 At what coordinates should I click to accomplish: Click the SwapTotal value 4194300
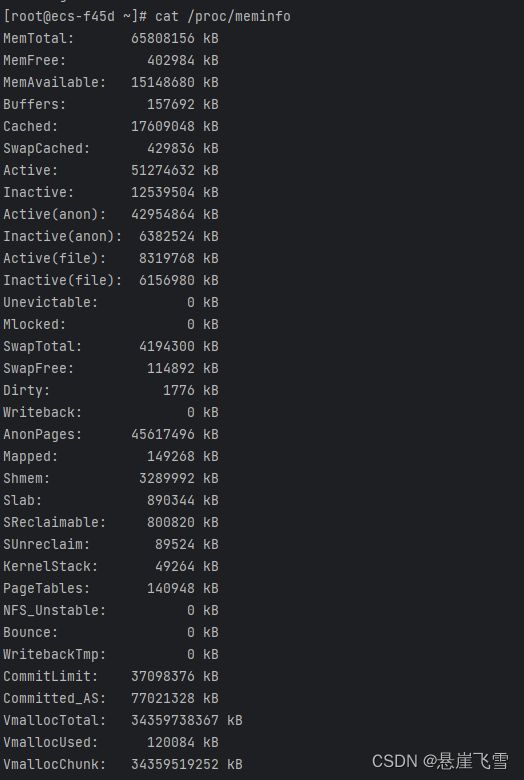pyautogui.click(x=167, y=346)
